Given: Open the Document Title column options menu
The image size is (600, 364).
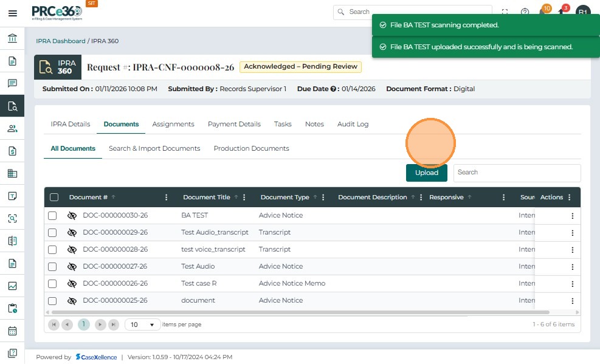Looking at the screenshot, I should click(244, 197).
